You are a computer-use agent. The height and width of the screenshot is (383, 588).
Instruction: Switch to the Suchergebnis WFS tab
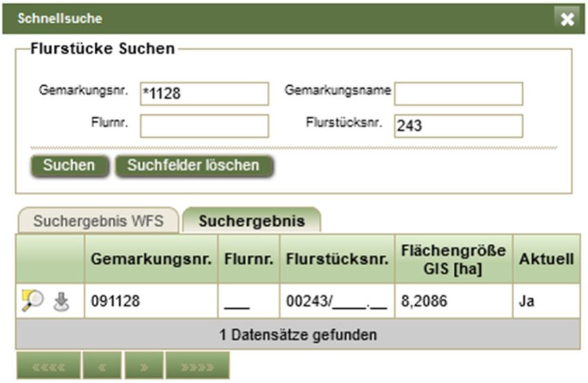(x=98, y=221)
